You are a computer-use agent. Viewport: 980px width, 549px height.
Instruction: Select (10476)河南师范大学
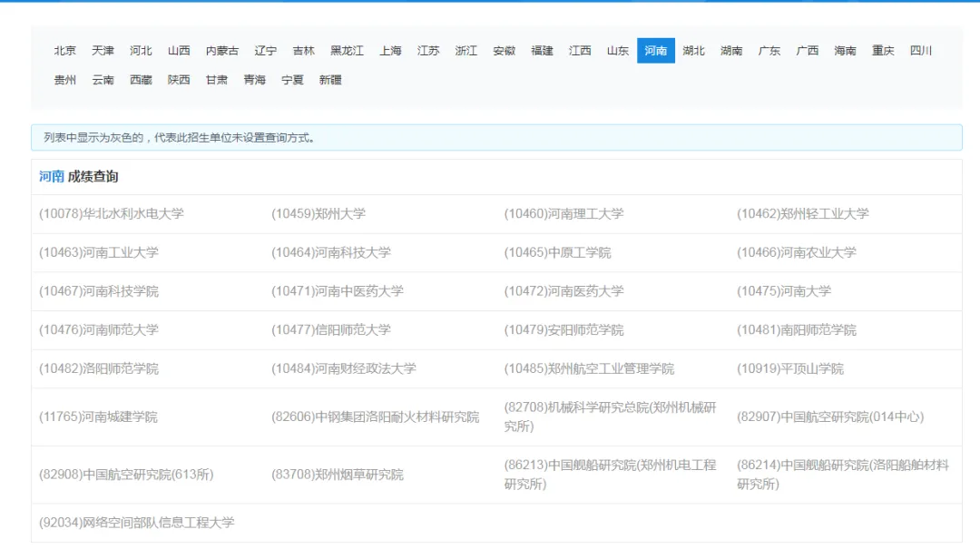[x=99, y=330]
